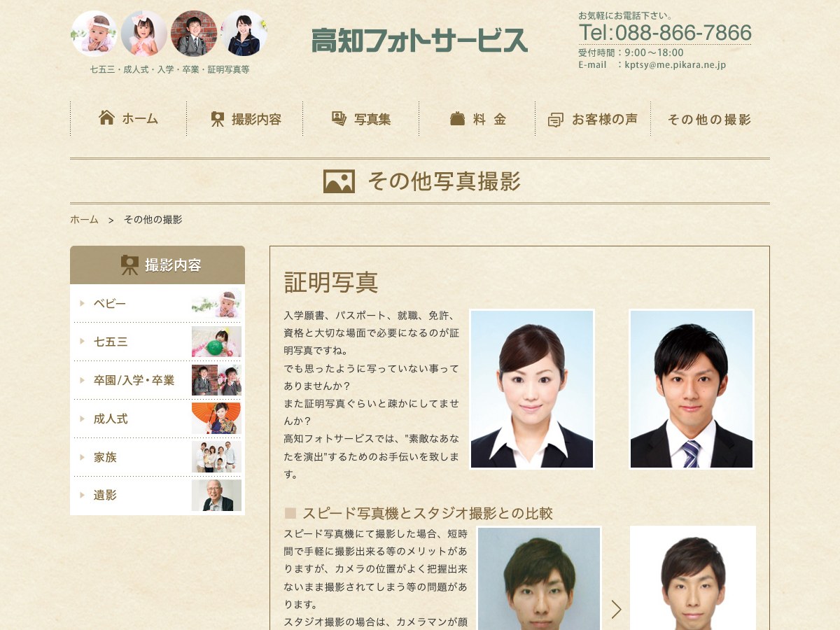
Task: Click the arrow marker beside 卒園/入学・卒業
Action: (83, 380)
